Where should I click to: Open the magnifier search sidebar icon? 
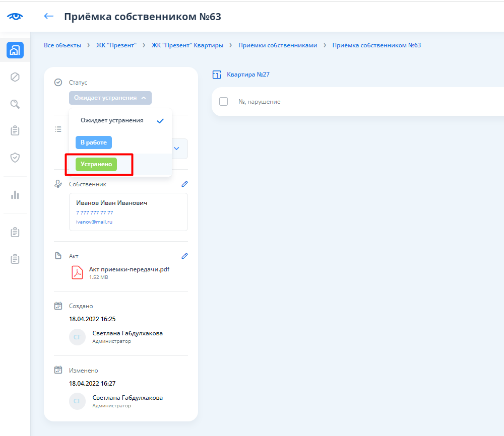pos(15,104)
